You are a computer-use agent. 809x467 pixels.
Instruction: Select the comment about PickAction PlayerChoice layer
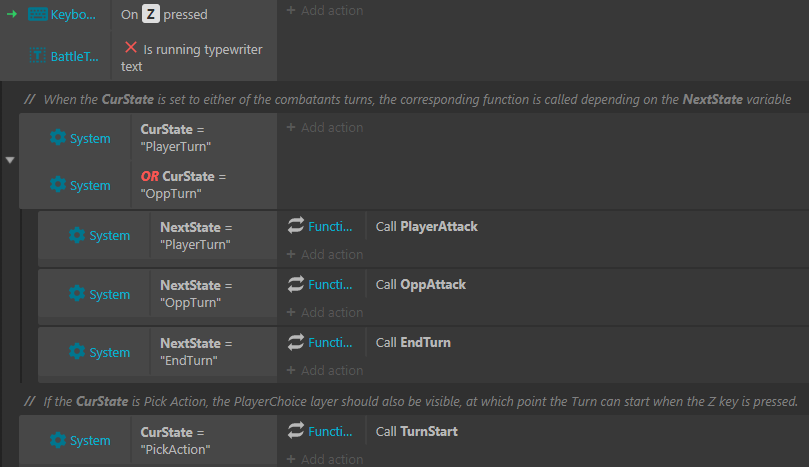pos(411,401)
